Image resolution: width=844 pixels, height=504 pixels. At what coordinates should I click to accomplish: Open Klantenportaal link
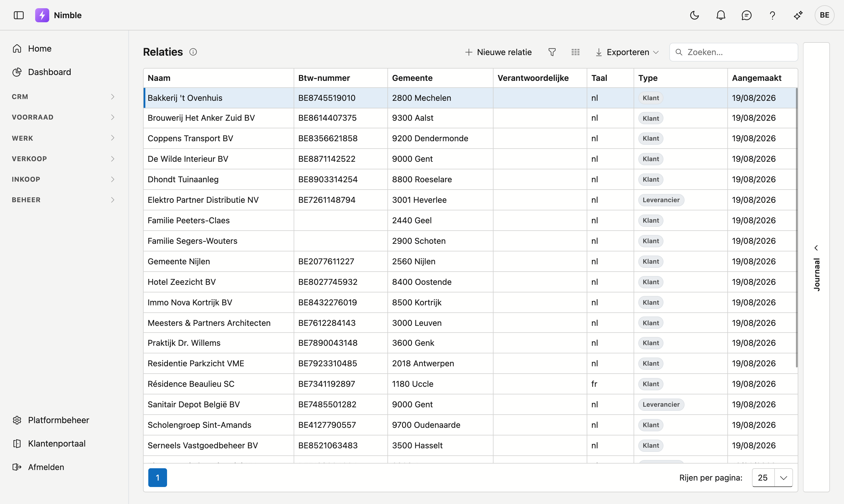coord(64,444)
